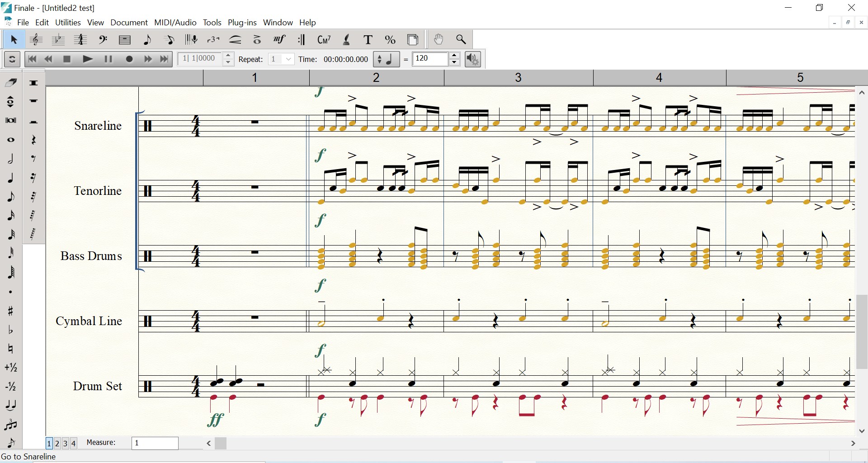Increase tempo with the up arrow
This screenshot has height=463, width=868.
454,56
